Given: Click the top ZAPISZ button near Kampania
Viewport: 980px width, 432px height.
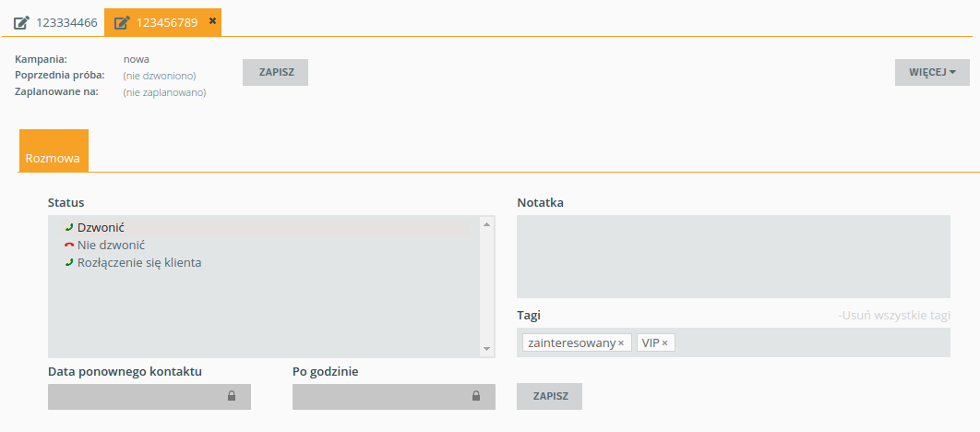Looking at the screenshot, I should pyautogui.click(x=275, y=73).
